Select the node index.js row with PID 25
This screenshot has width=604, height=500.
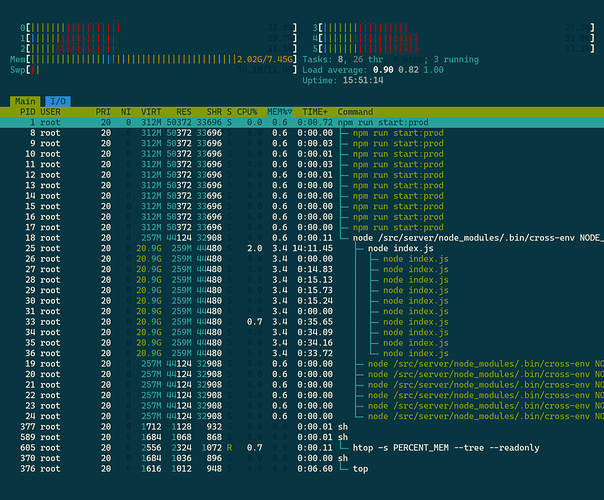click(300, 248)
